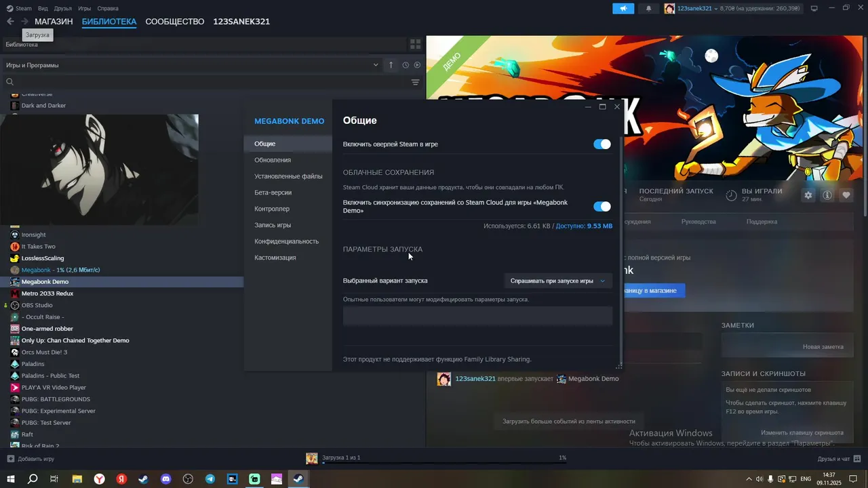Image resolution: width=868 pixels, height=488 pixels.
Task: Open Friends and Chat
Action: [x=838, y=459]
